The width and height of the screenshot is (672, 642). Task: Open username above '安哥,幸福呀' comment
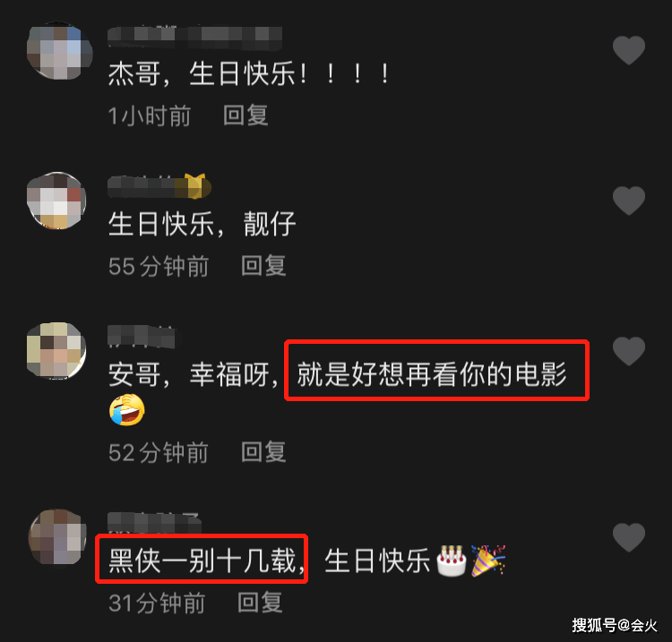pos(142,336)
